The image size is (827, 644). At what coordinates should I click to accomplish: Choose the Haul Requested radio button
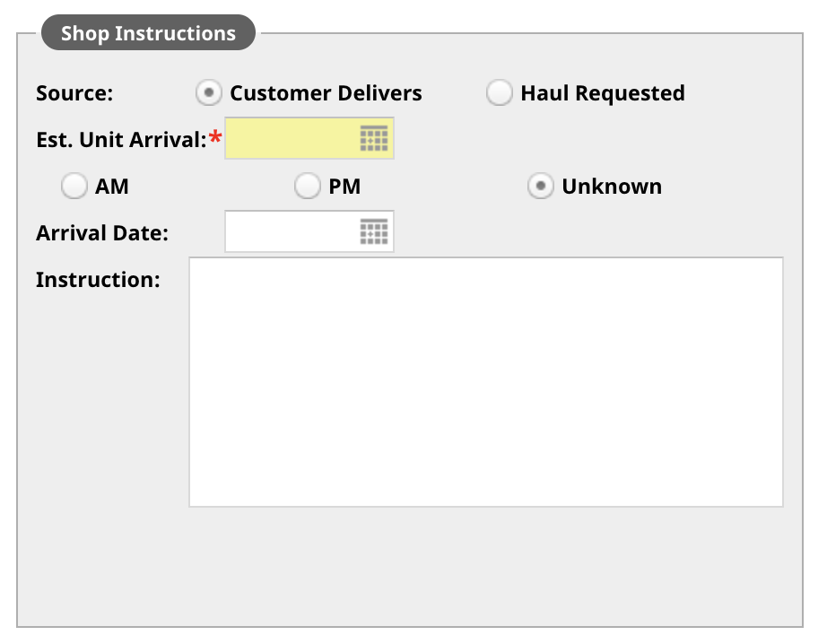click(499, 92)
